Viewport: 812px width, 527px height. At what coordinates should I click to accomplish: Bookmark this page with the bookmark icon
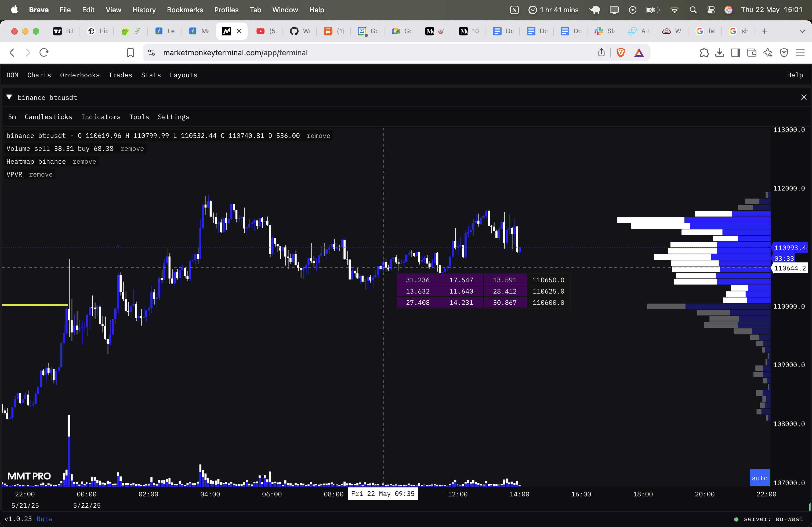tap(130, 53)
